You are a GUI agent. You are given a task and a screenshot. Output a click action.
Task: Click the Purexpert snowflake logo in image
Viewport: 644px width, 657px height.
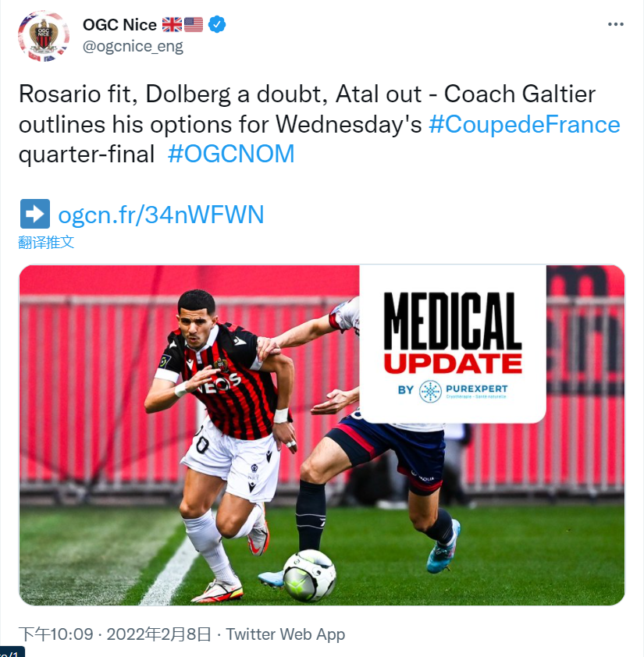pyautogui.click(x=430, y=391)
